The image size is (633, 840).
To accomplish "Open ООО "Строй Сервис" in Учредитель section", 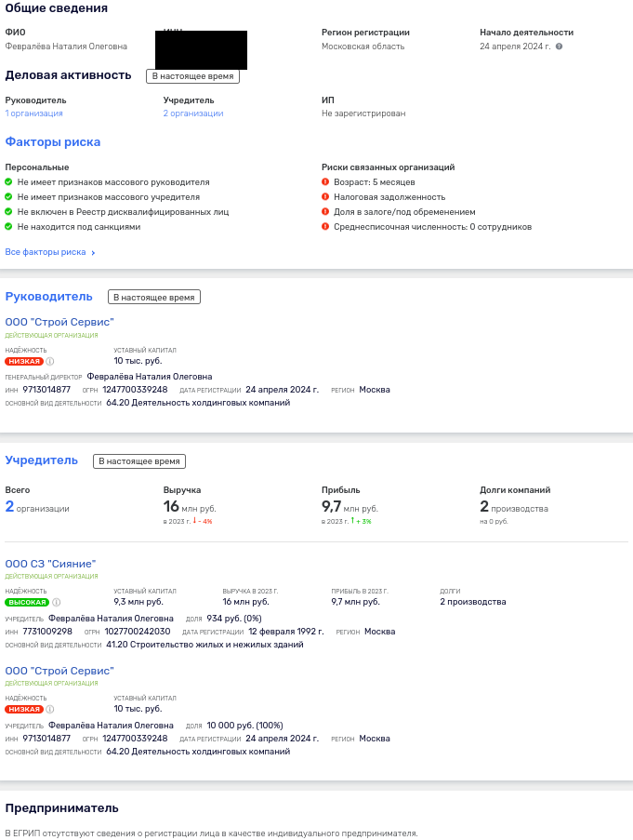I will [59, 671].
